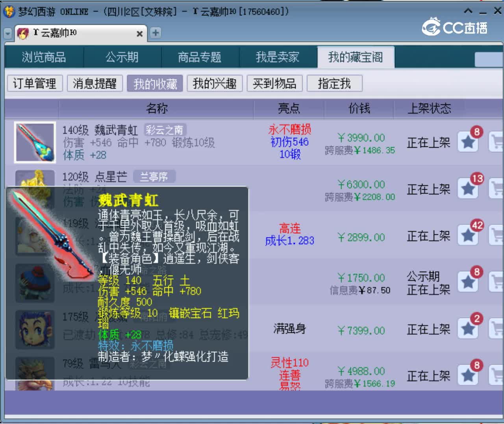Click game logo icon in title bar
The width and height of the screenshot is (504, 424).
point(9,11)
